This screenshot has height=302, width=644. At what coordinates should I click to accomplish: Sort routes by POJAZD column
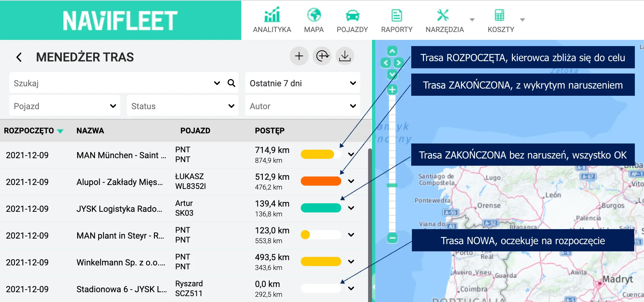(195, 131)
